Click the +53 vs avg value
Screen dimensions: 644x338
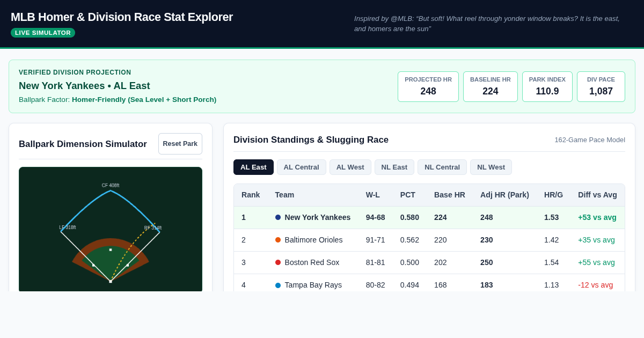597,217
